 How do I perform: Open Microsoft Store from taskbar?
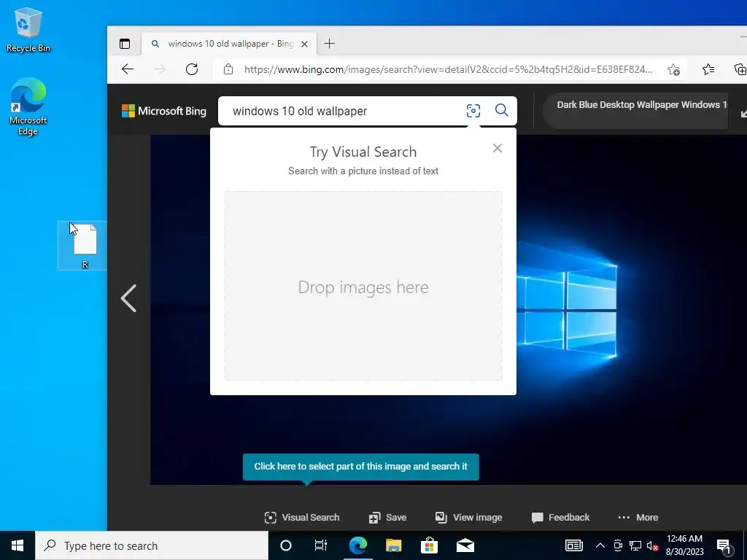[429, 545]
